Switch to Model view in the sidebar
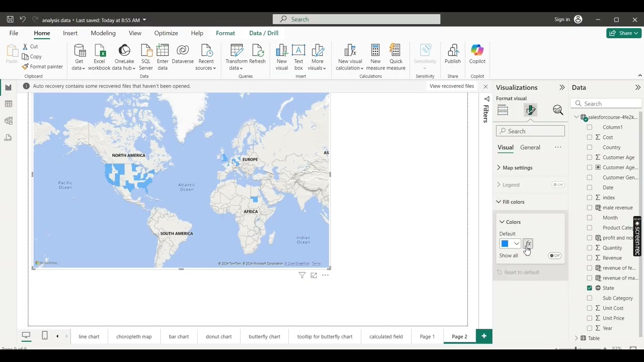This screenshot has width=644, height=362. tap(9, 121)
